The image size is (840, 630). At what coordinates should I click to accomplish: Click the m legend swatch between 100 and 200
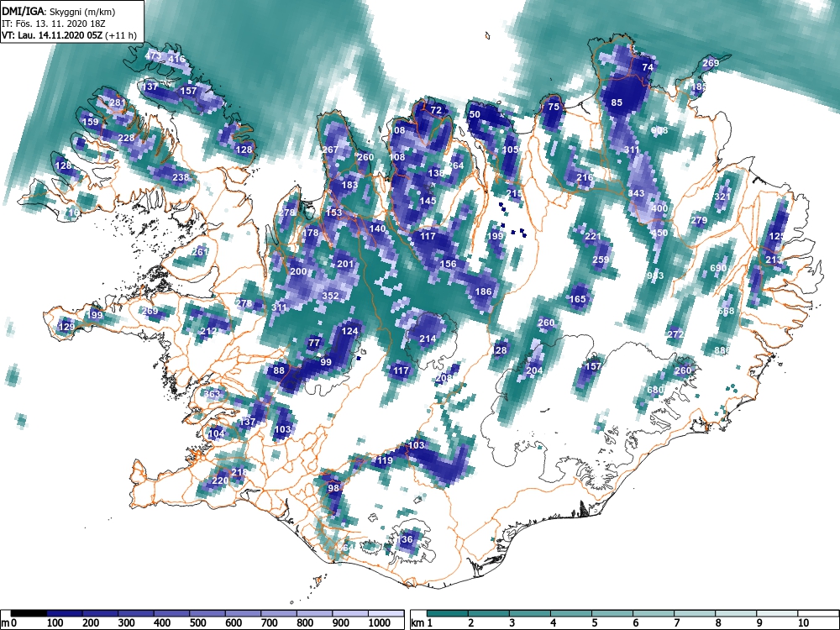click(x=65, y=614)
